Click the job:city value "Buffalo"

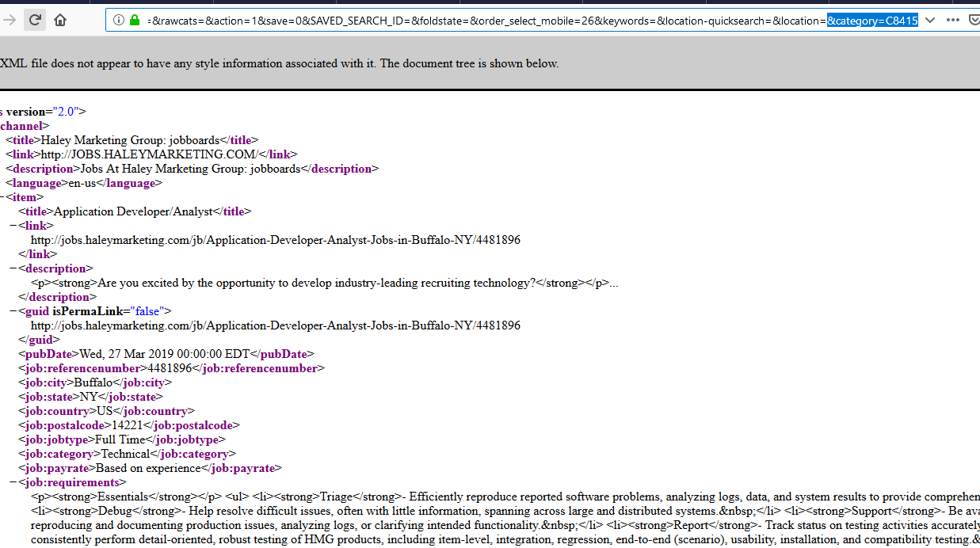[x=94, y=382]
